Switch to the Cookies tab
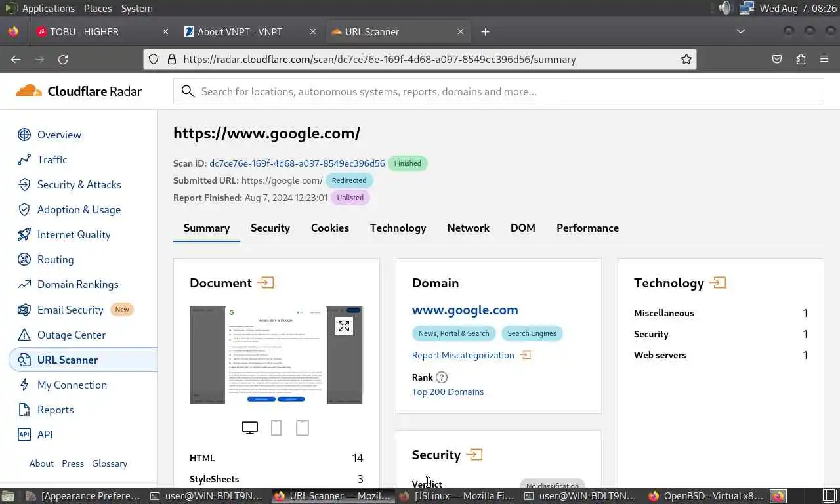The width and height of the screenshot is (840, 504). (x=330, y=228)
